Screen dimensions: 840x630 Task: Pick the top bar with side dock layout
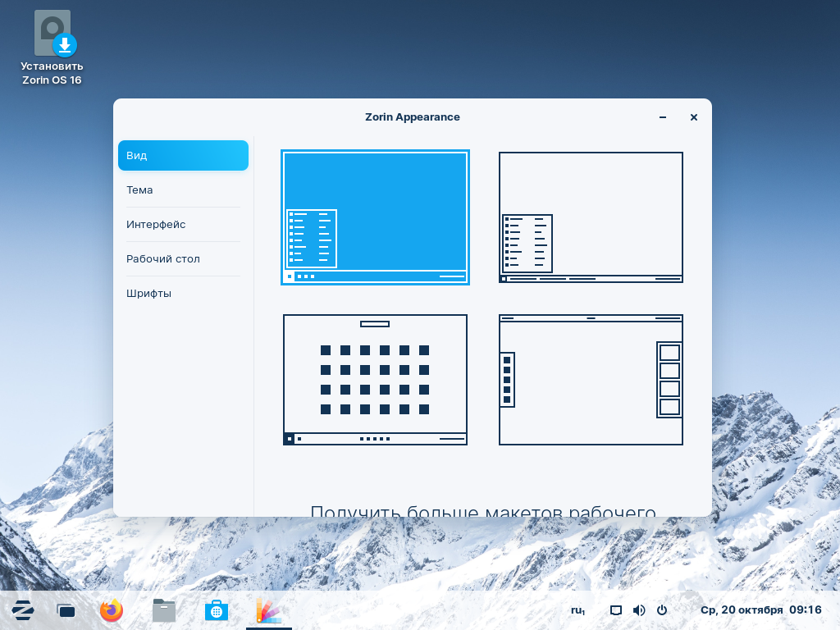tap(591, 379)
